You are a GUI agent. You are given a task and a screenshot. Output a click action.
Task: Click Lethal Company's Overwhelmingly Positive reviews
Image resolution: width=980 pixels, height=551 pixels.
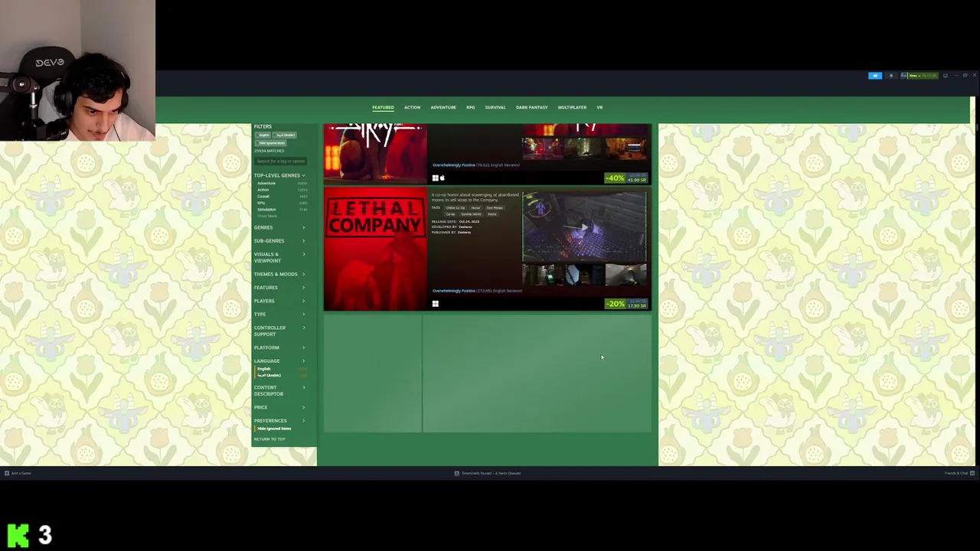(x=477, y=291)
